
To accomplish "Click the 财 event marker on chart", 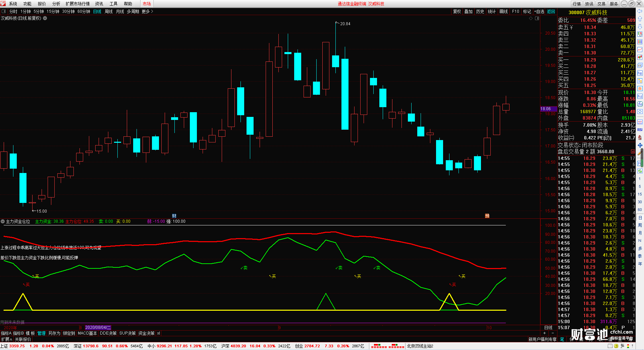I will click(174, 216).
